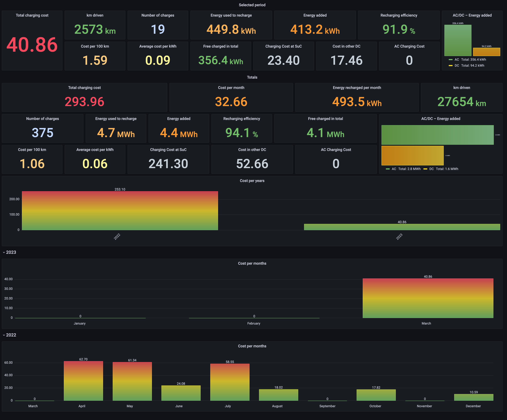Click the July bar showing 58.55
The height and width of the screenshot is (420, 507).
[x=230, y=382]
